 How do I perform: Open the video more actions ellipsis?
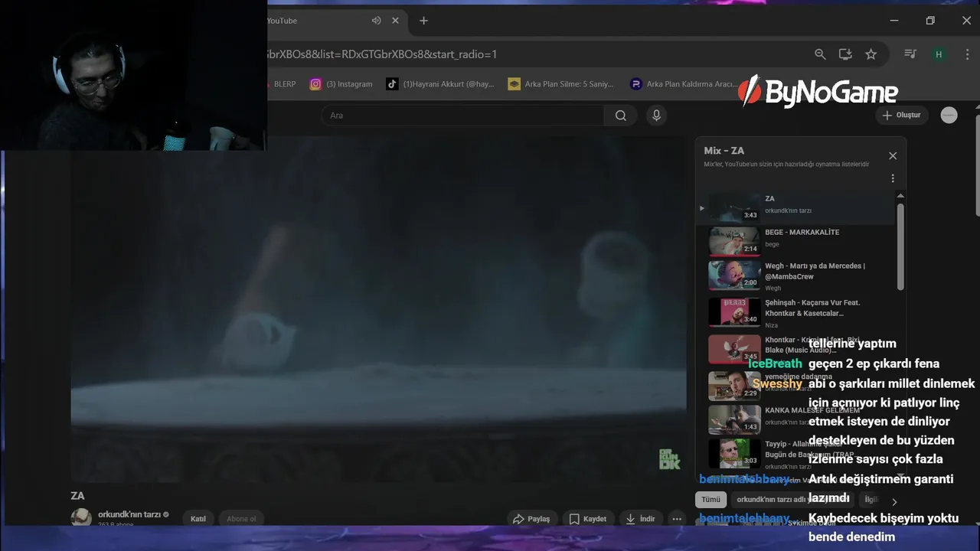[676, 519]
